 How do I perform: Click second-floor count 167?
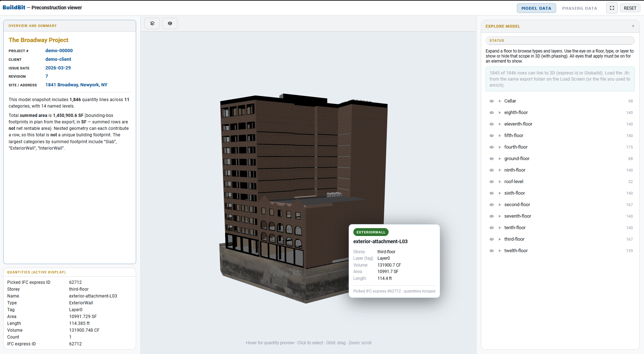[x=629, y=205]
